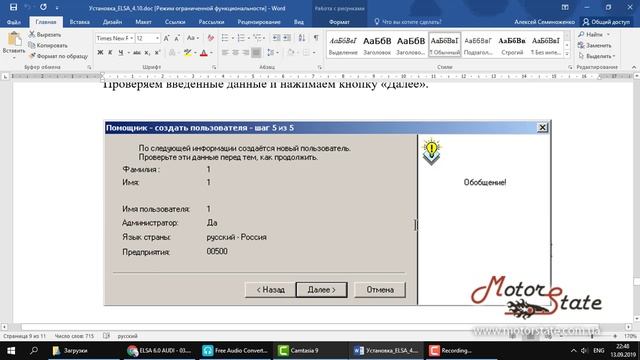Open the Select (Выделить) dropdown
The width and height of the screenshot is (640, 360).
(x=597, y=56)
